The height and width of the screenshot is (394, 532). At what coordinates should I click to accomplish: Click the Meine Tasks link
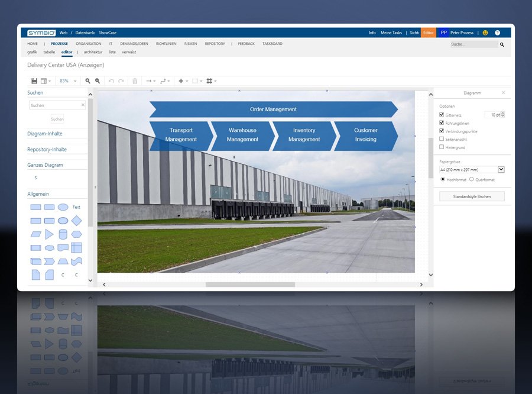click(x=391, y=33)
